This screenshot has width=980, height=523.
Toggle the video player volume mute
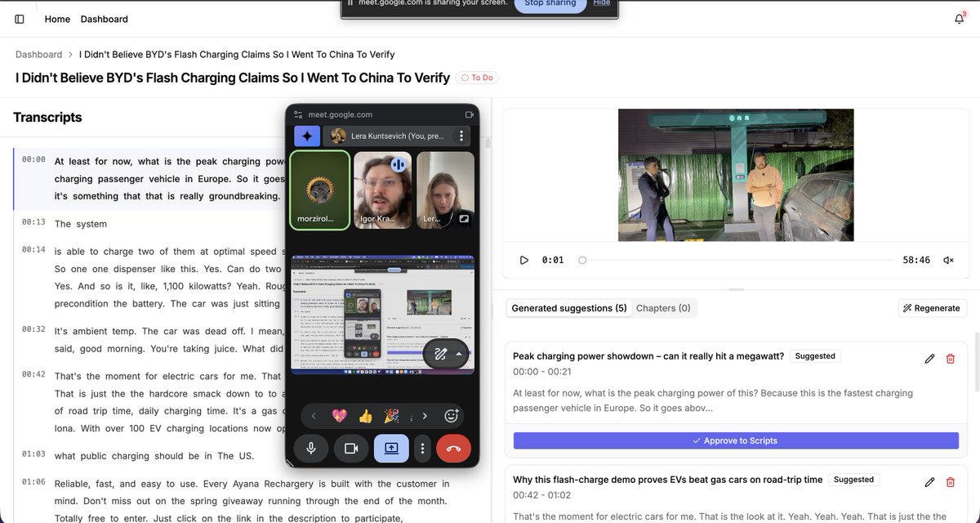948,260
